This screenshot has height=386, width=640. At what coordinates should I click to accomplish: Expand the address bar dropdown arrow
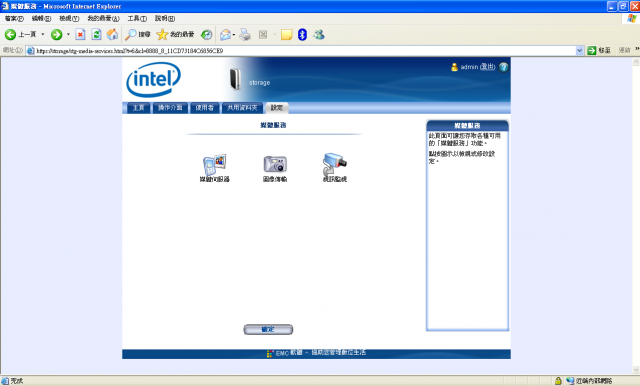(580, 51)
